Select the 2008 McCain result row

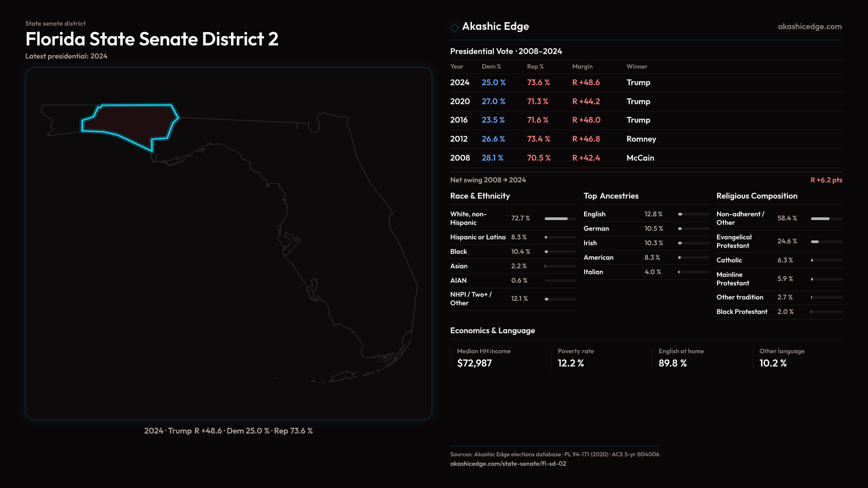[646, 158]
